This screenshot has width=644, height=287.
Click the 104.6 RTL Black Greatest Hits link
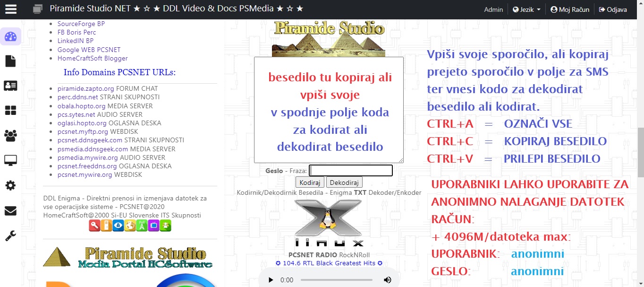[329, 263]
